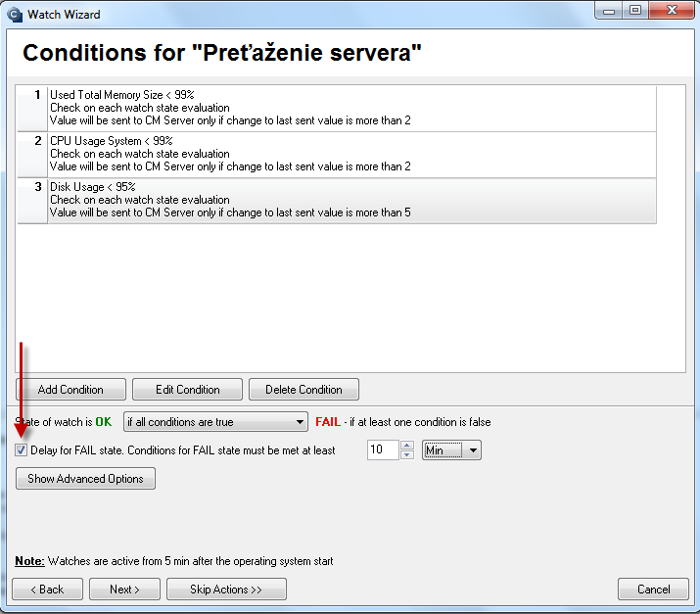Uncheck the Delay for FAIL state checkbox

[21, 449]
